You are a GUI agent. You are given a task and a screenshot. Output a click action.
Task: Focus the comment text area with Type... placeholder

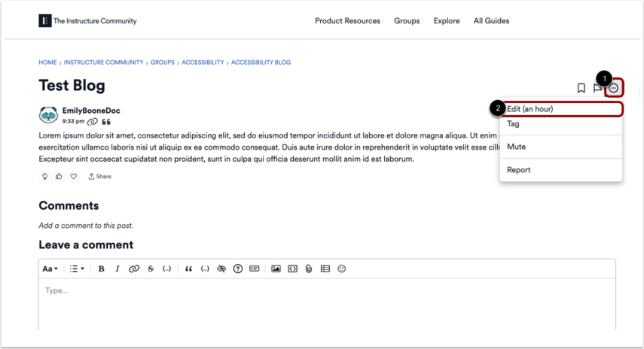(327, 305)
